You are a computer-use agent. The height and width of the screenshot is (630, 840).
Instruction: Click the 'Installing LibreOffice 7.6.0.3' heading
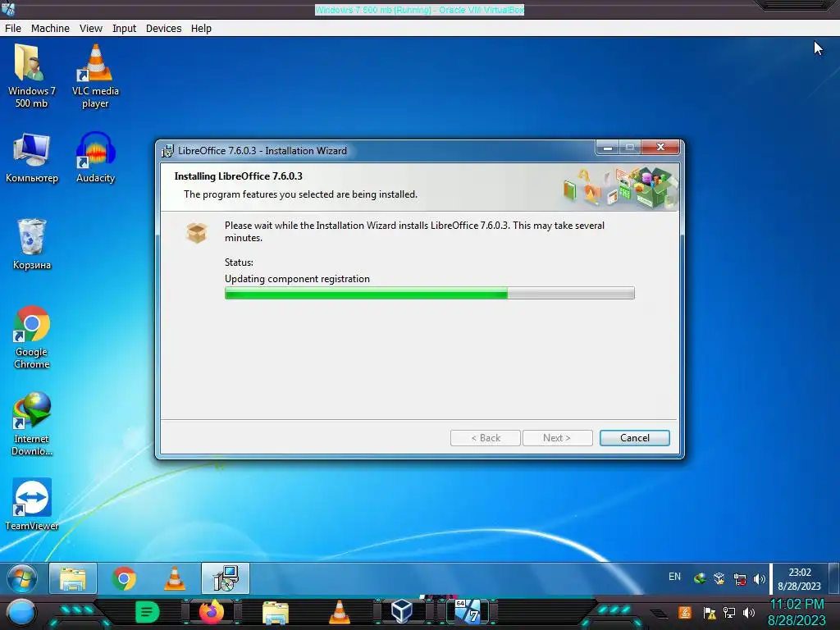tap(239, 176)
